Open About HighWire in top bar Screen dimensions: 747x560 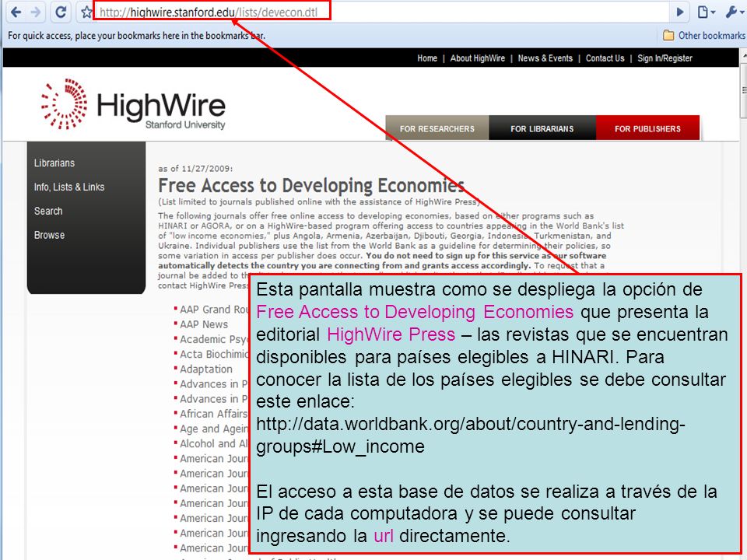[x=477, y=58]
